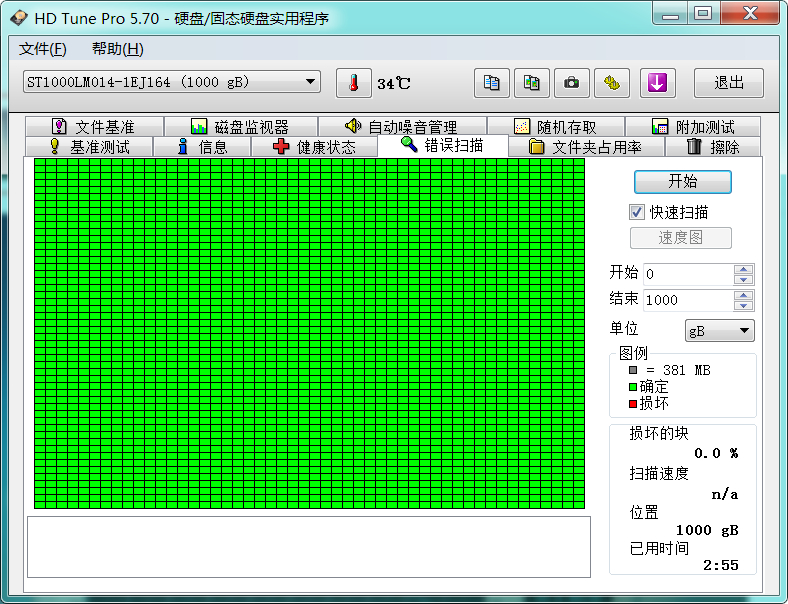This screenshot has height=604, width=788.
Task: Switch to the 信息 tab
Action: click(x=202, y=147)
